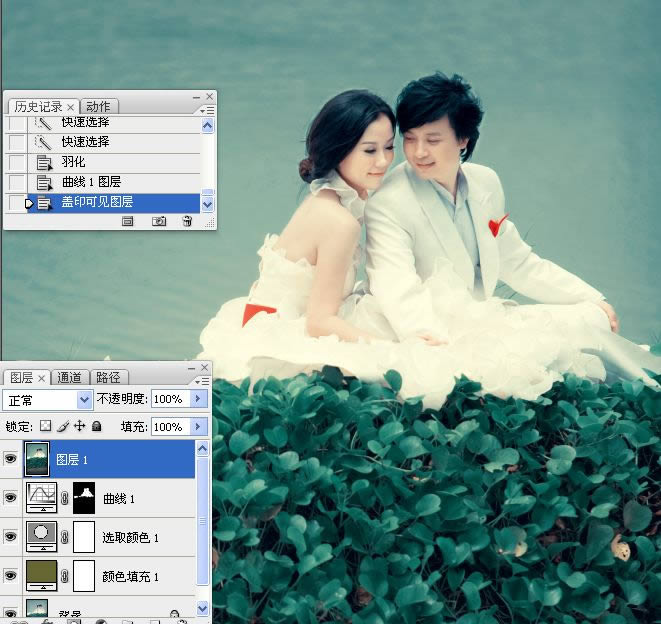Create new document from current state icon

[128, 221]
